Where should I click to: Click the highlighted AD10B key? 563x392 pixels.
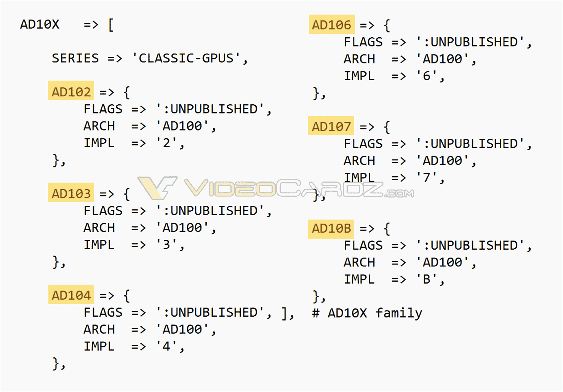(x=331, y=229)
